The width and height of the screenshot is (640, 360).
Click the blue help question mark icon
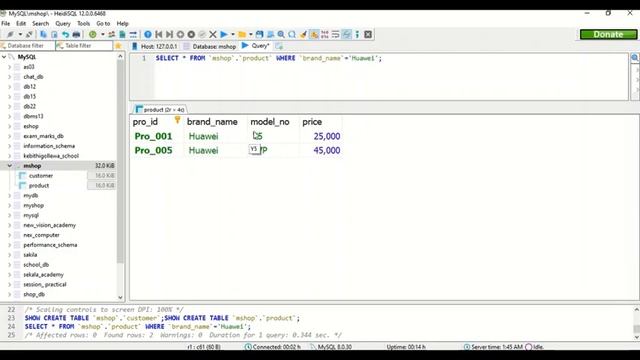point(148,35)
